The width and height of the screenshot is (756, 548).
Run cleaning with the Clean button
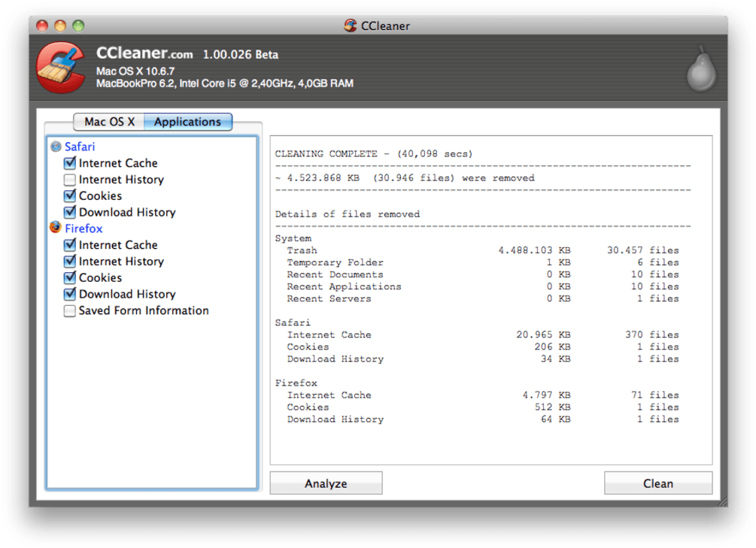click(x=657, y=483)
